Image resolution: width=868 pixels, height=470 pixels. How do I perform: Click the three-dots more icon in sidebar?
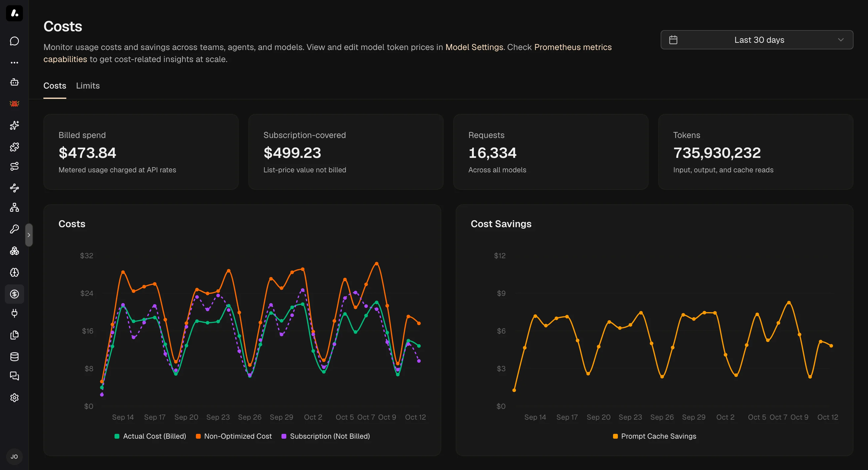coord(14,62)
